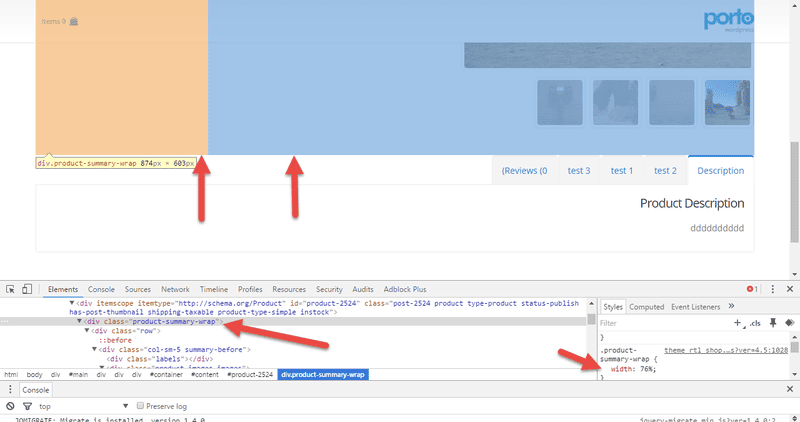Image resolution: width=800 pixels, height=422 pixels.
Task: Activate the inspect element picker icon
Action: point(10,289)
